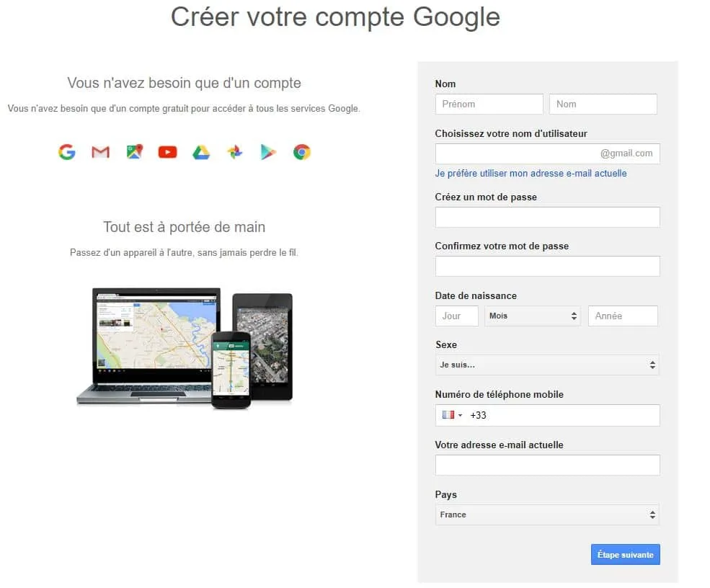The height and width of the screenshot is (588, 710).
Task: Click the Google Maps pin icon
Action: [x=135, y=151]
